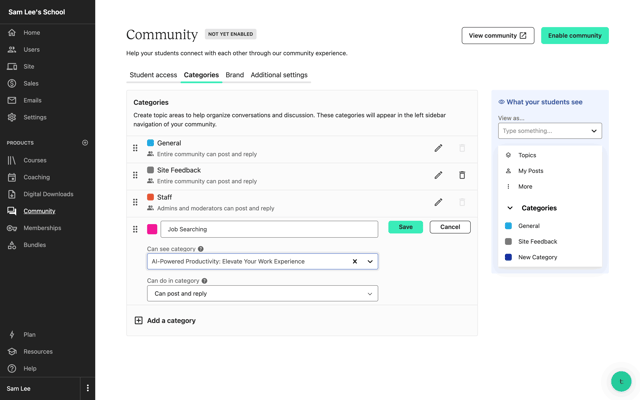Switch to the Categories tab
640x400 pixels.
(x=201, y=75)
